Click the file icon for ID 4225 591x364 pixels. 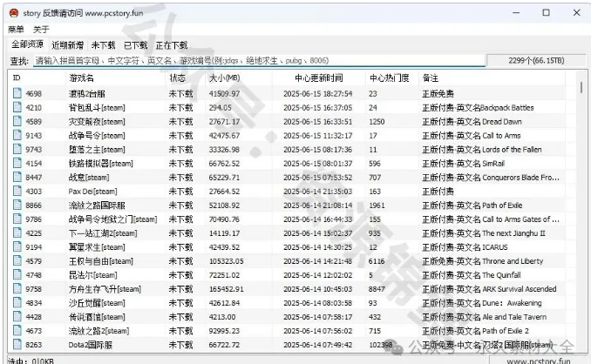coord(17,233)
